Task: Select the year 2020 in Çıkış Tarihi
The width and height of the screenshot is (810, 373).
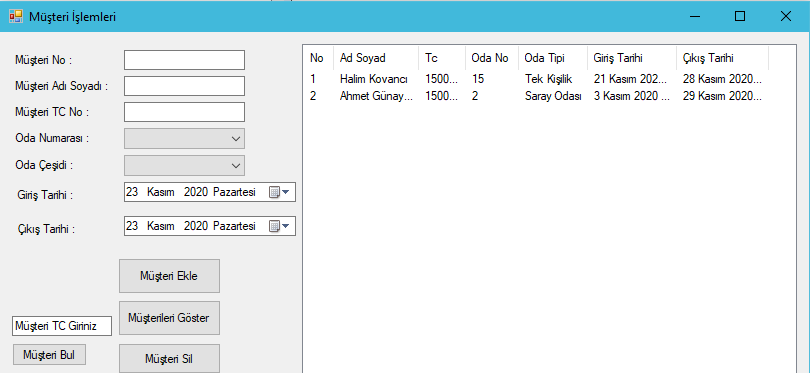Action: (x=195, y=226)
